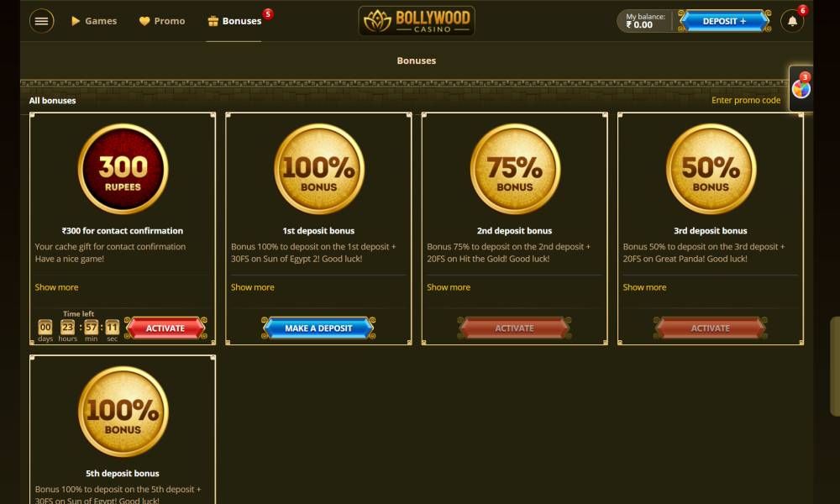Viewport: 840px width, 504px height.
Task: Click the notification bell icon
Action: point(792,22)
